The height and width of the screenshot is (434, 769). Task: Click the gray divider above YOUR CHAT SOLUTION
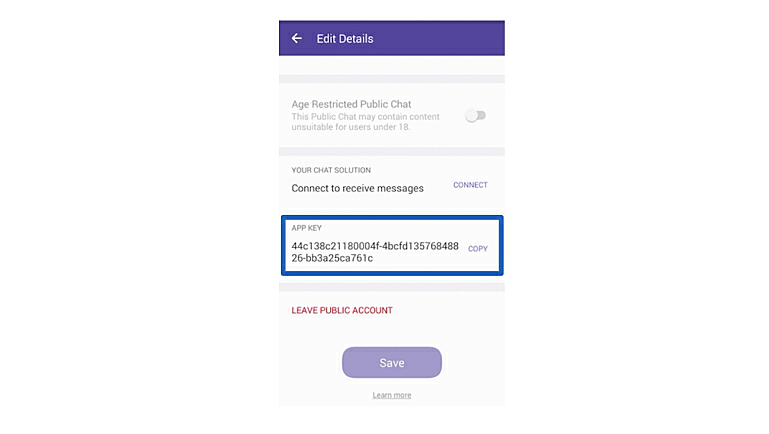tap(391, 151)
